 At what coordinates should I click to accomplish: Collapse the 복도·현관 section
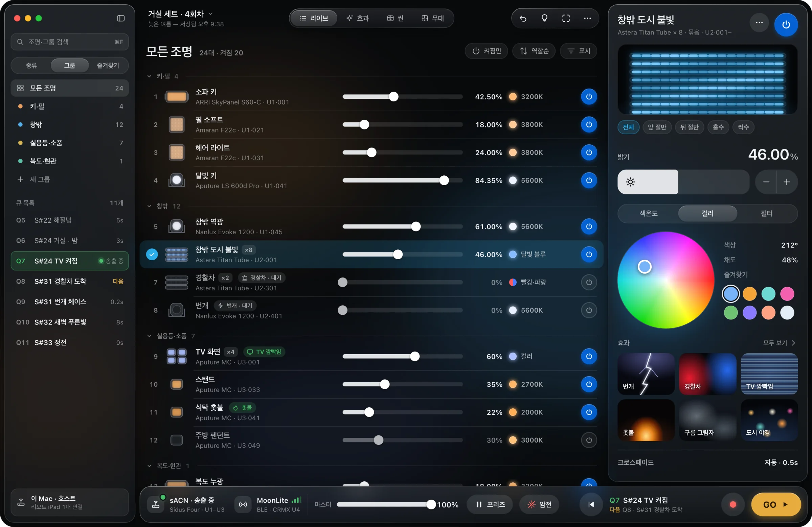tap(150, 466)
